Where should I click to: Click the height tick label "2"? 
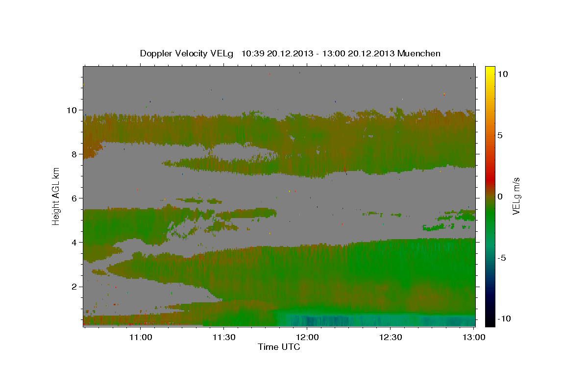75,287
